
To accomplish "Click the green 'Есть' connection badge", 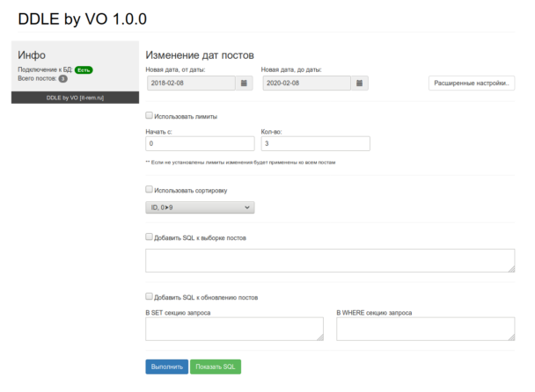I will coord(84,70).
